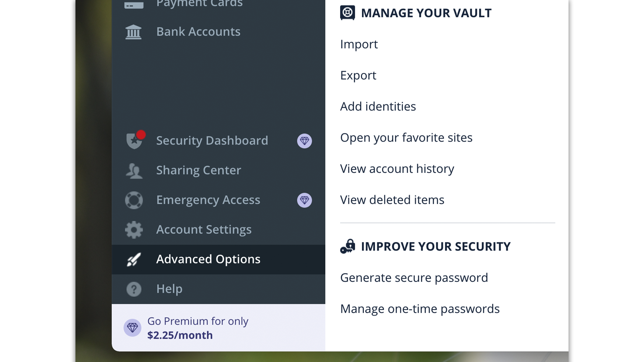Click the Go Premium diamond icon

point(132,328)
